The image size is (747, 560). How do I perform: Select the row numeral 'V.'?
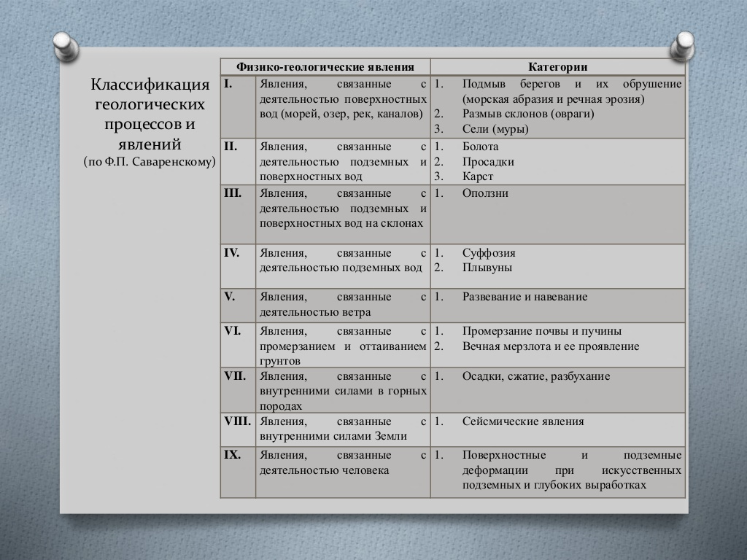pyautogui.click(x=229, y=297)
